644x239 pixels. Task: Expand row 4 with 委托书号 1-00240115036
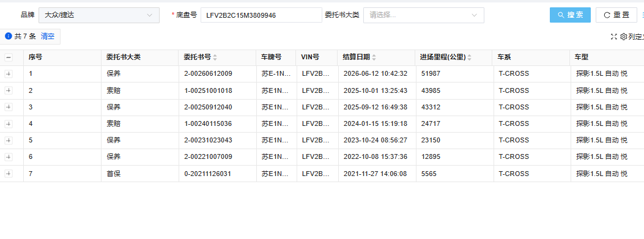click(x=9, y=123)
